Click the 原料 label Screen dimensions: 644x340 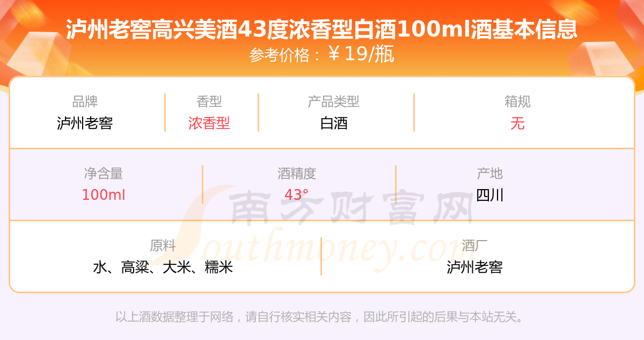pyautogui.click(x=163, y=245)
